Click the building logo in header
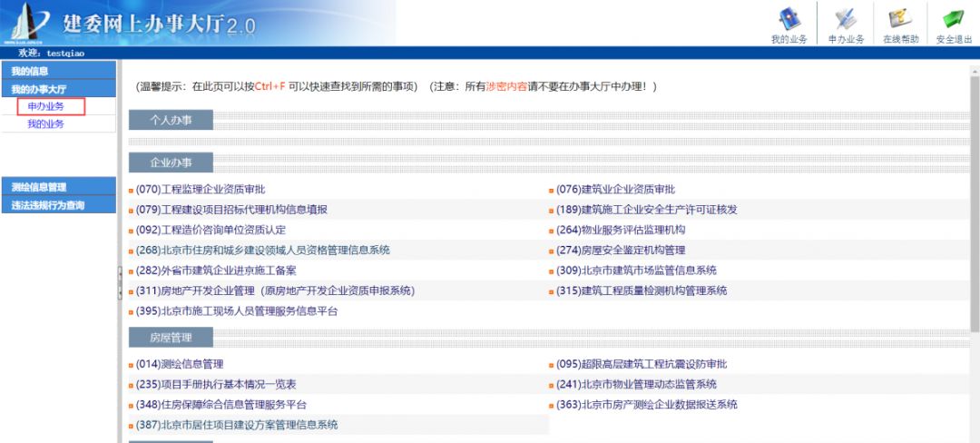The image size is (980, 443). (x=27, y=23)
